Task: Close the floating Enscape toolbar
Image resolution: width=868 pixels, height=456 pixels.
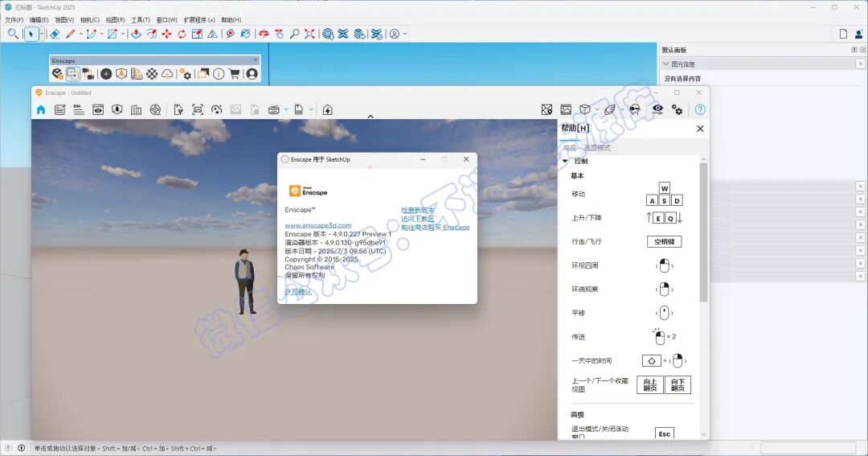Action: [256, 60]
